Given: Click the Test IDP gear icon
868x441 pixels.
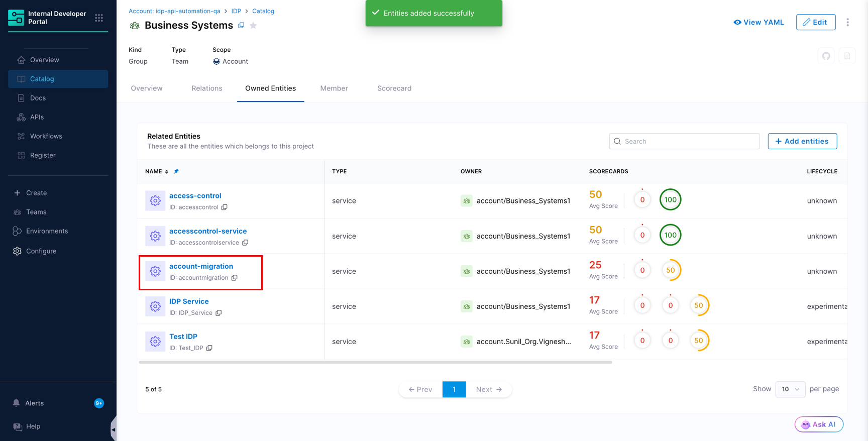Looking at the screenshot, I should 155,341.
